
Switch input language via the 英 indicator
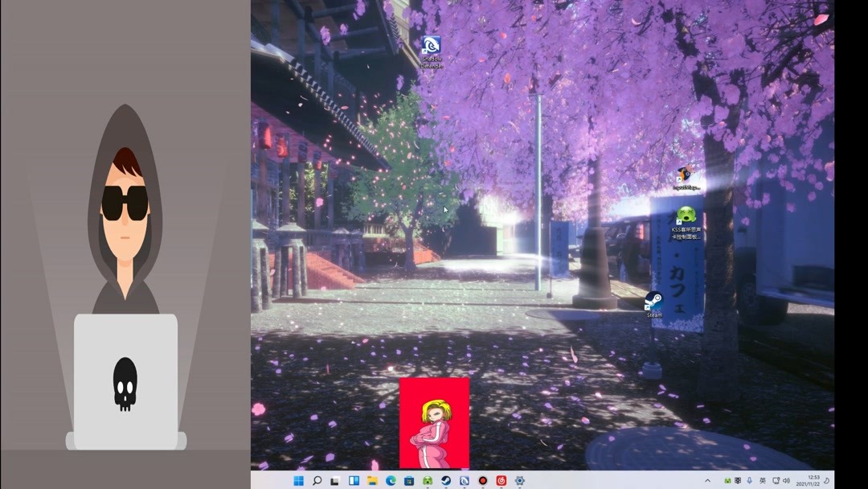[x=763, y=481]
